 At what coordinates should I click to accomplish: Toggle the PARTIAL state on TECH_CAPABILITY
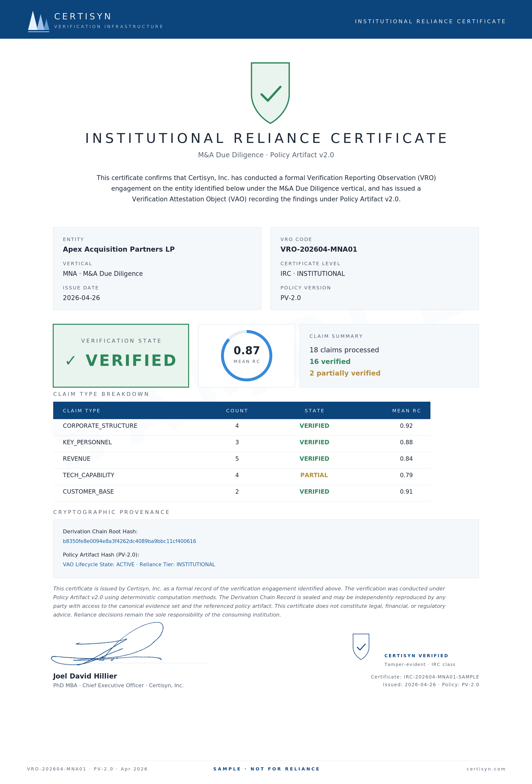(314, 475)
